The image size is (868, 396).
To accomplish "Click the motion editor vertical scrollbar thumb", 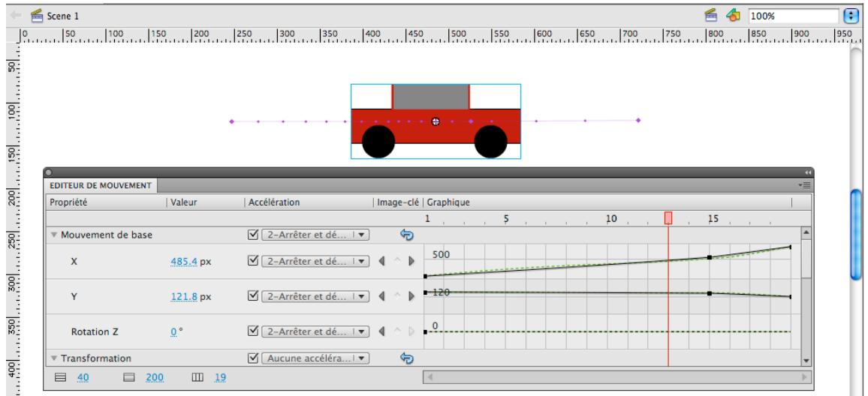I will point(806,259).
